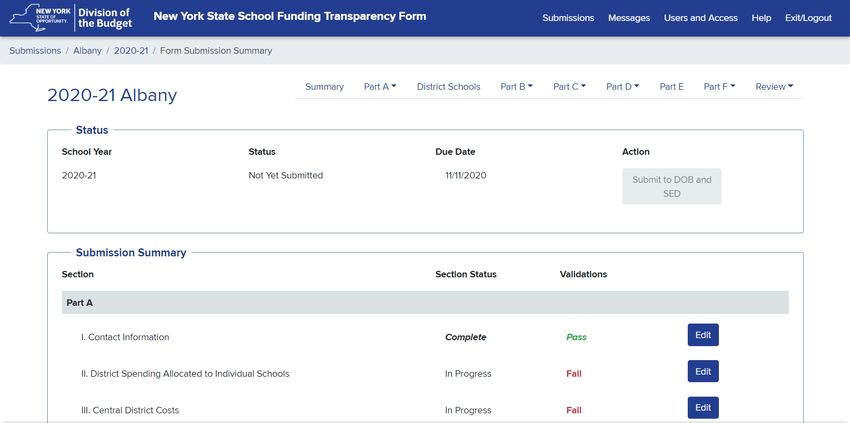Open the Part F dropdown menu

pyautogui.click(x=719, y=87)
